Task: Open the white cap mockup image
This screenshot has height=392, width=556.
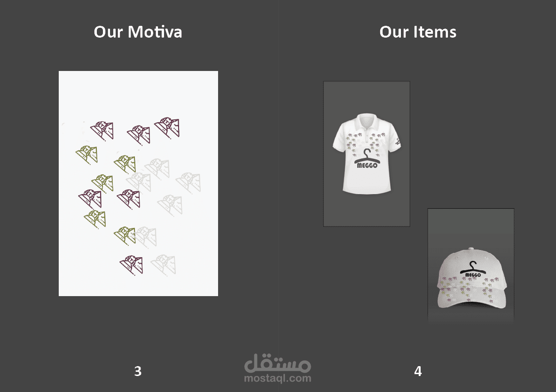Action: pyautogui.click(x=471, y=266)
